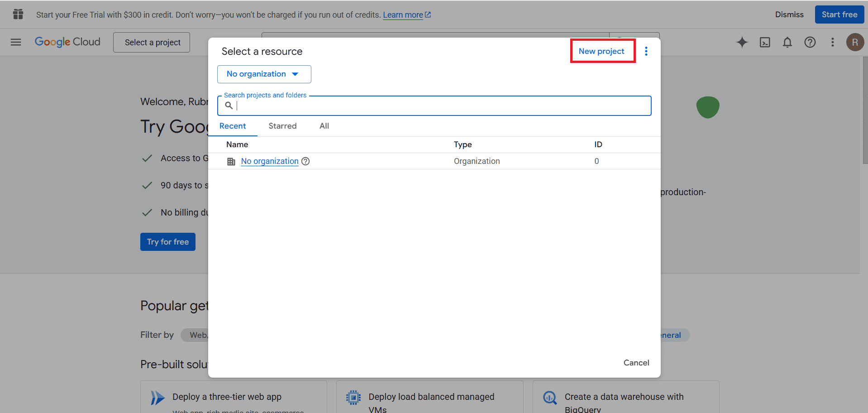Open the No organization link in the table
This screenshot has width=868, height=413.
point(270,161)
